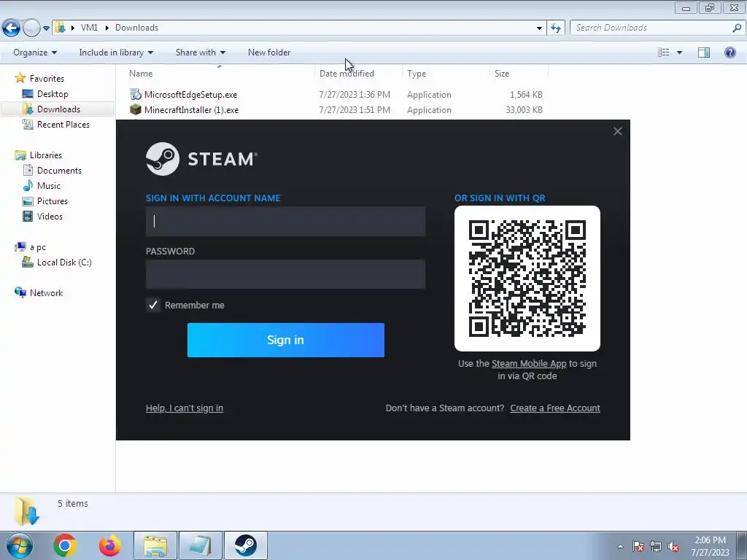
Task: Show hidden tray icons arrow
Action: 620,546
